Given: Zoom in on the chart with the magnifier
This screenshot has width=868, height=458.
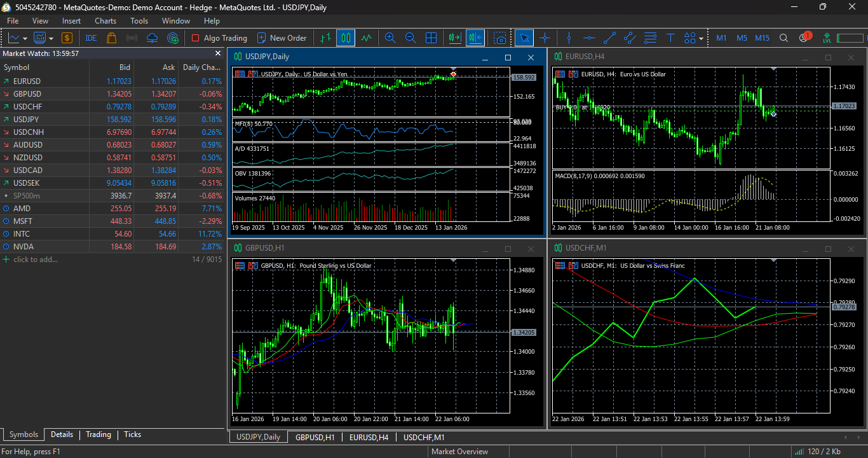Looking at the screenshot, I should (390, 38).
